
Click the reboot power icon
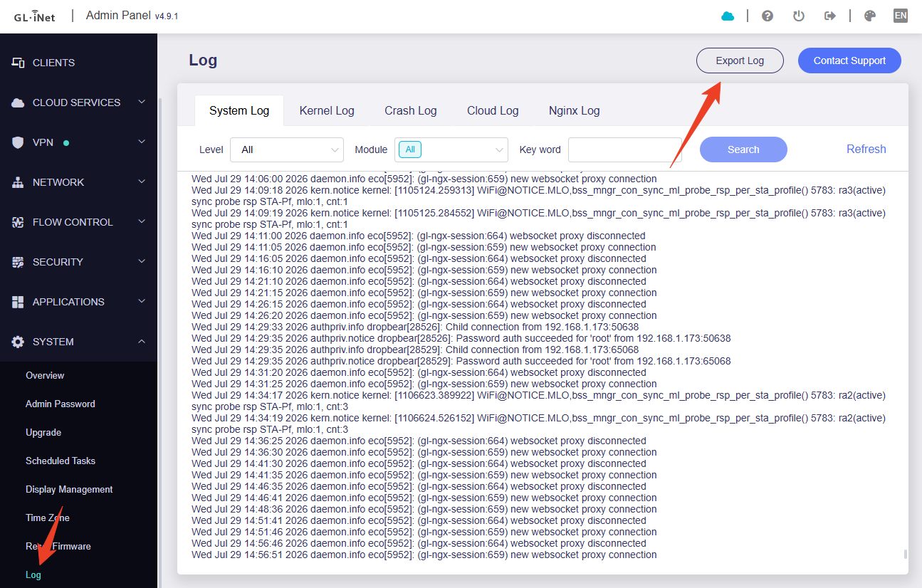click(x=799, y=16)
